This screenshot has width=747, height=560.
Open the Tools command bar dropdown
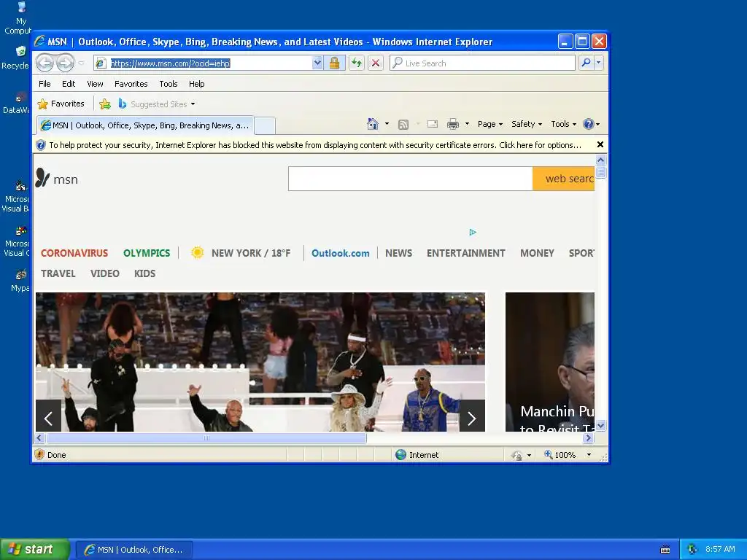[564, 124]
